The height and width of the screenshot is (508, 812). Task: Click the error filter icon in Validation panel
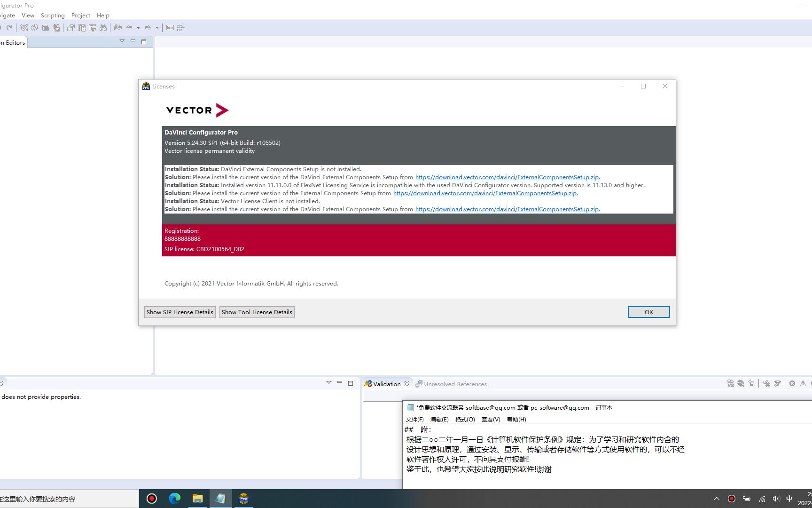tap(792, 383)
